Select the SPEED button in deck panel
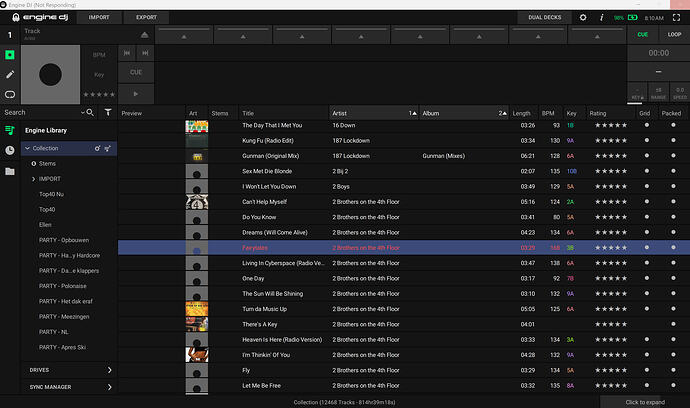 [x=680, y=92]
